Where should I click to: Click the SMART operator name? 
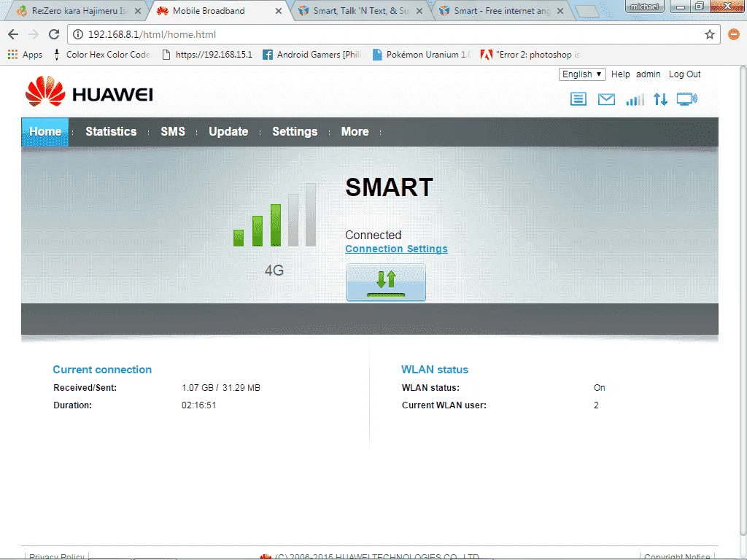[x=390, y=187]
